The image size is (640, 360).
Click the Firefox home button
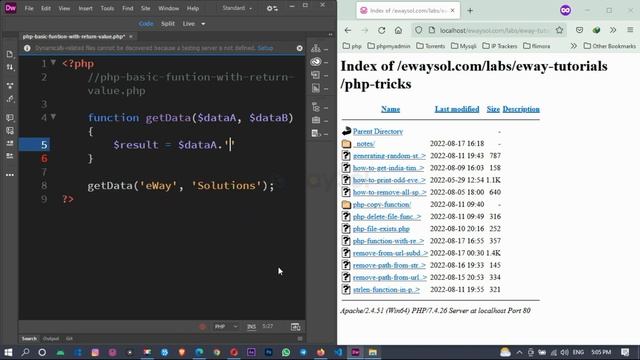click(x=398, y=30)
